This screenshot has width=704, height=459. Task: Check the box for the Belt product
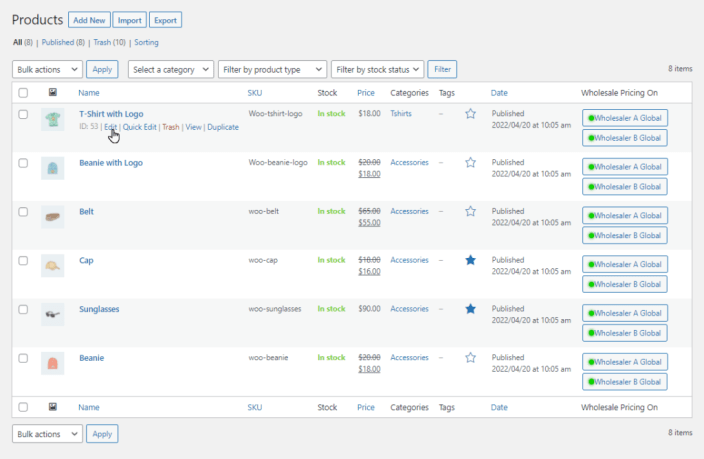pyautogui.click(x=23, y=212)
